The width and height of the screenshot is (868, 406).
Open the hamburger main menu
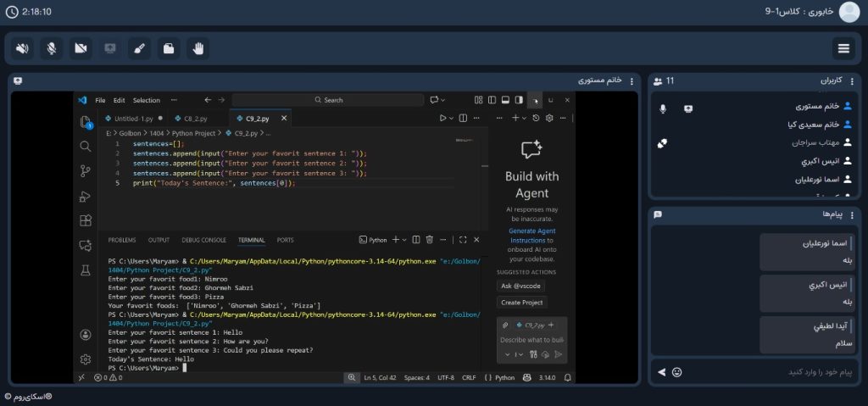point(843,48)
